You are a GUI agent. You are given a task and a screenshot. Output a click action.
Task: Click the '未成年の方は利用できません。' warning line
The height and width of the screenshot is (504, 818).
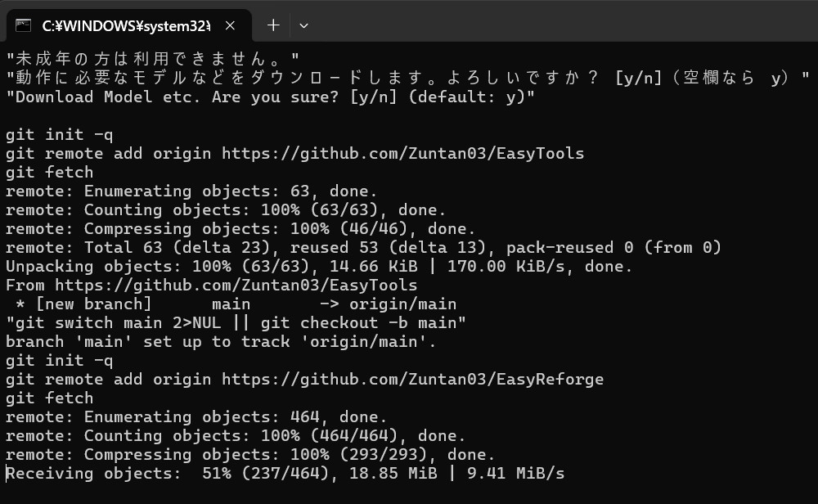pyautogui.click(x=153, y=59)
